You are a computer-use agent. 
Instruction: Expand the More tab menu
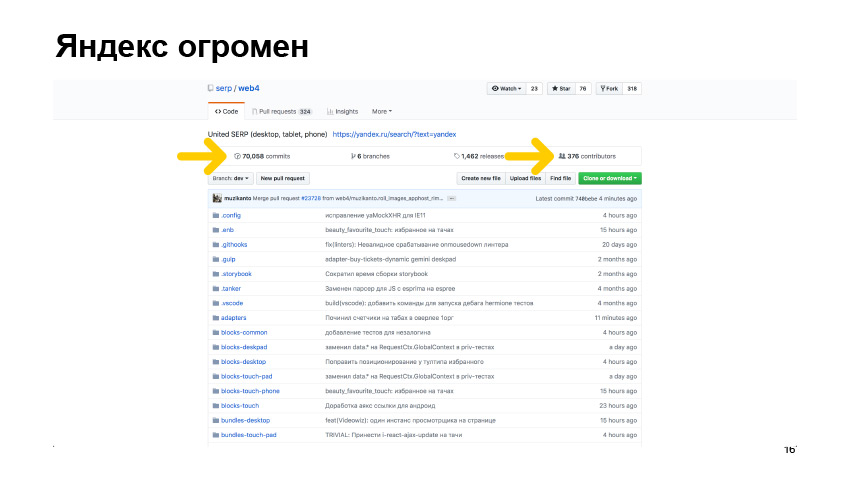[382, 112]
